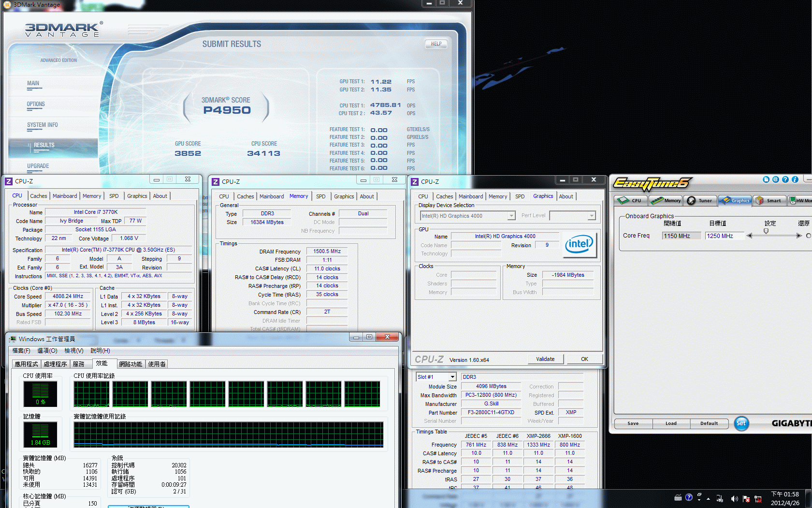Click the 1250 MHz target value field
Image resolution: width=812 pixels, height=508 pixels.
pyautogui.click(x=725, y=236)
